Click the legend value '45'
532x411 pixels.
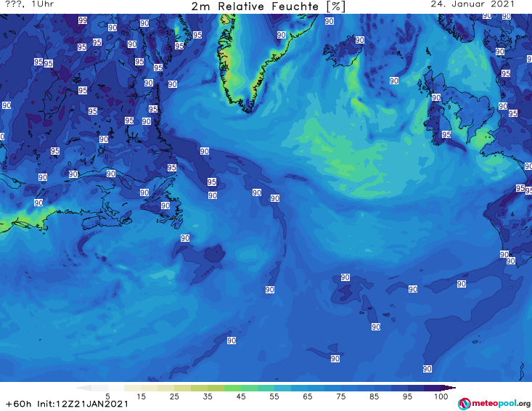pos(241,396)
